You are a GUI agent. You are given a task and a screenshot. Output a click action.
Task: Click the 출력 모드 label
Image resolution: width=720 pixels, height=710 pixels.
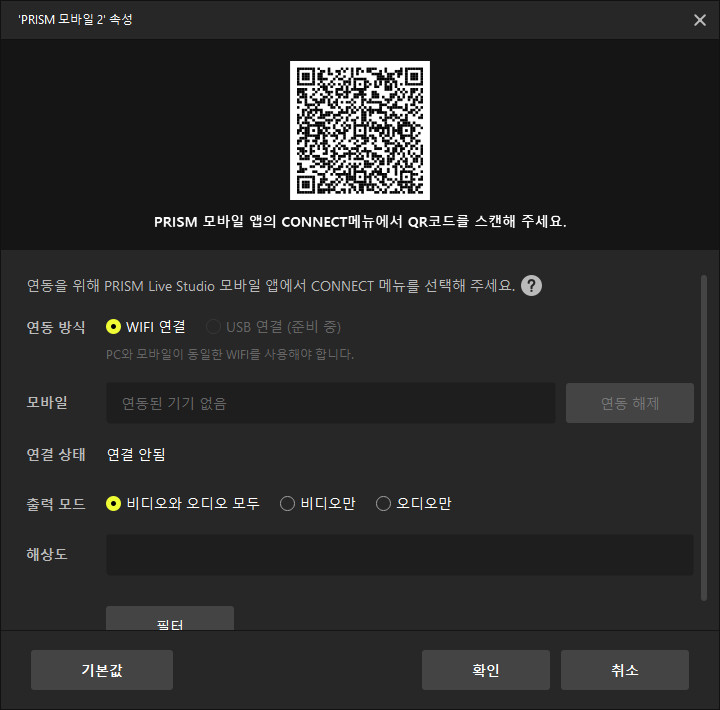coord(56,504)
